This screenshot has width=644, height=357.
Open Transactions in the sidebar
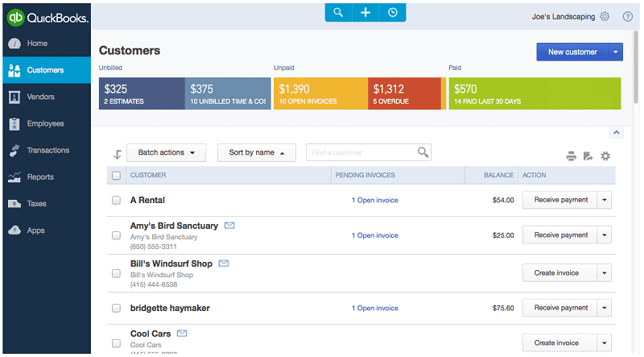pos(47,151)
